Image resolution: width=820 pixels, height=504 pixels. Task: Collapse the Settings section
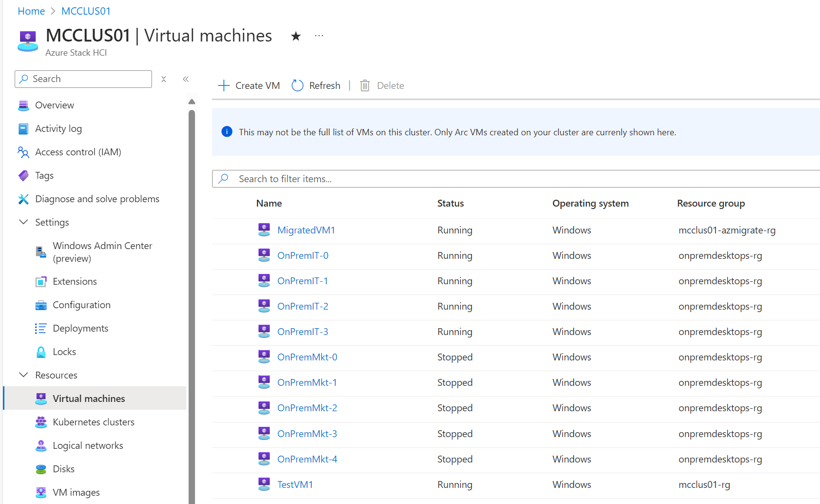click(x=23, y=222)
